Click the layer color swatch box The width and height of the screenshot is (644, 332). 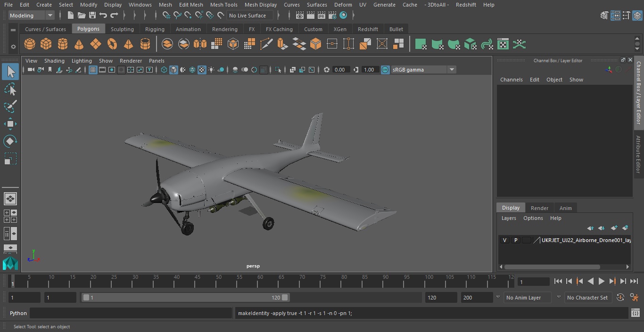click(x=526, y=240)
